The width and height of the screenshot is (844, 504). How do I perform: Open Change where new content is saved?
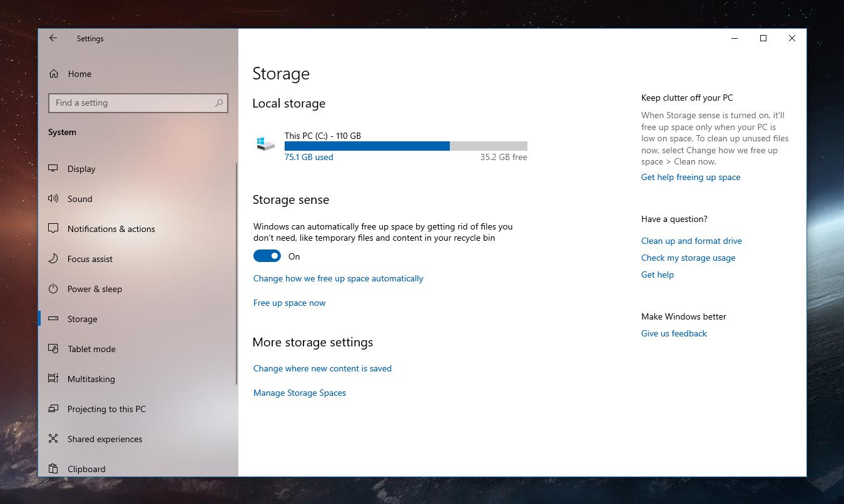pos(322,368)
